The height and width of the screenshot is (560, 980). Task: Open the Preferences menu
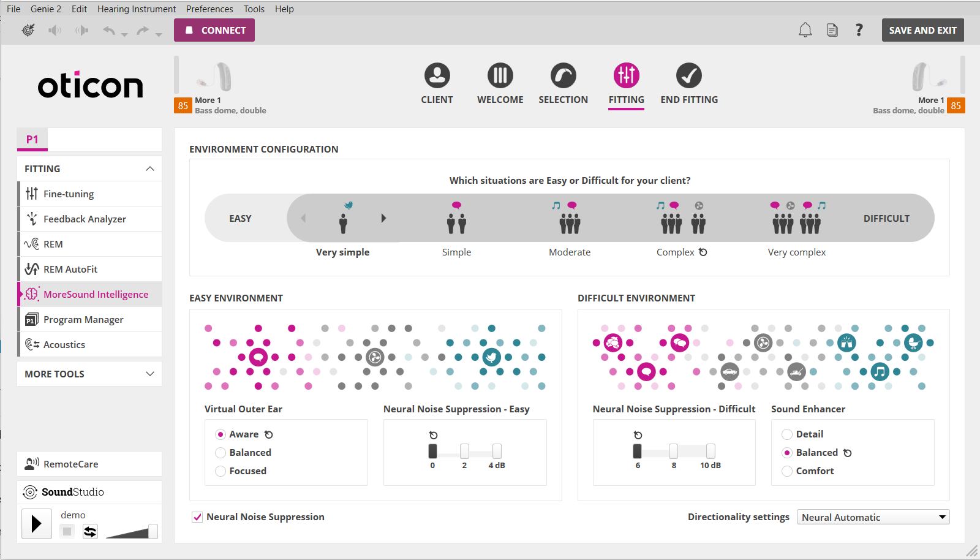209,9
